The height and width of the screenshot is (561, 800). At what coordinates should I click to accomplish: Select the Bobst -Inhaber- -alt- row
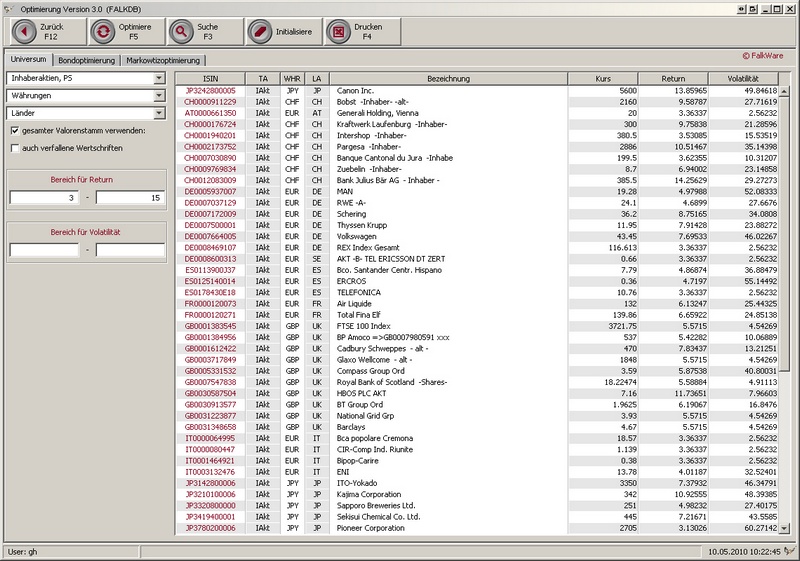(x=477, y=102)
